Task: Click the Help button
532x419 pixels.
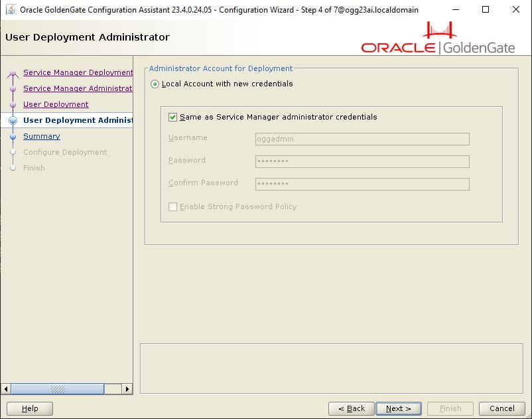Action: pyautogui.click(x=30, y=408)
